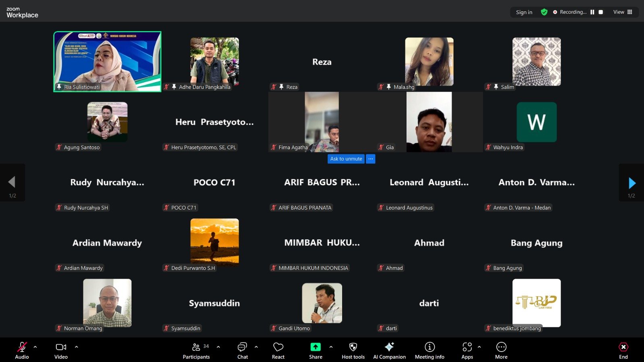This screenshot has width=644, height=362.
Task: Show Meeting info
Action: click(x=429, y=346)
